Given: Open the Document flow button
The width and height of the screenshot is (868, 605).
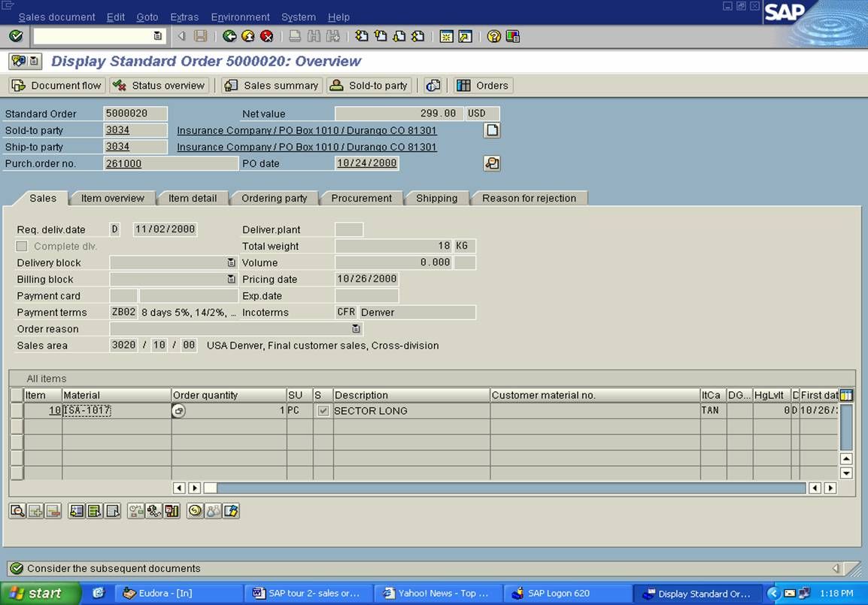Looking at the screenshot, I should 57,85.
